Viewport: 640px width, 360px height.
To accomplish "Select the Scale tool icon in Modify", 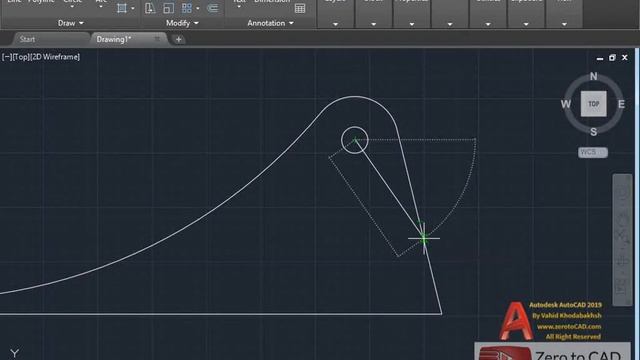I will click(168, 8).
